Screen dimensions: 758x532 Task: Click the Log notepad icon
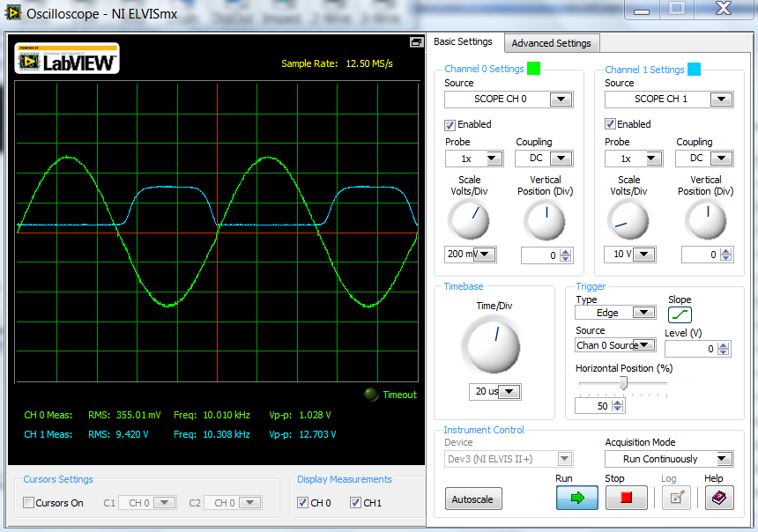676,498
